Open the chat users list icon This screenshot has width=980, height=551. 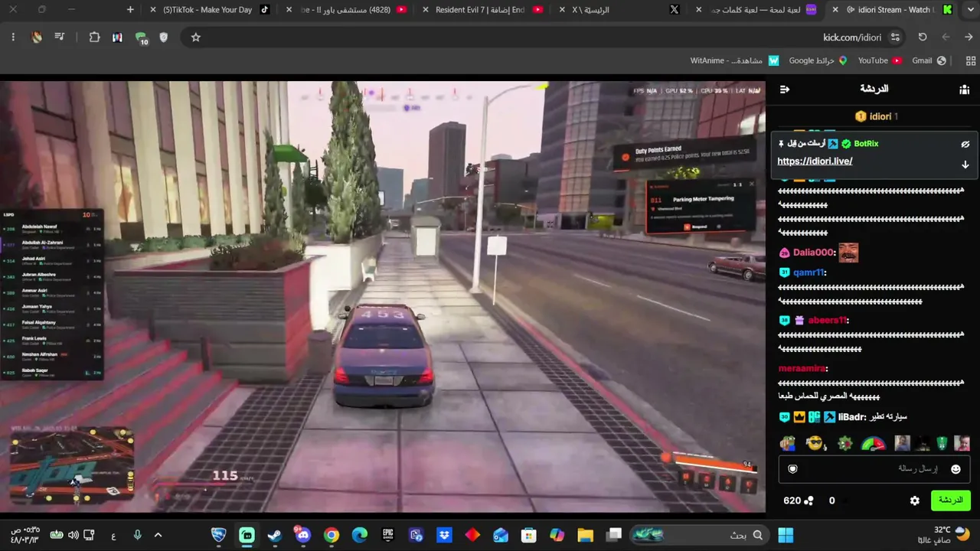click(964, 90)
